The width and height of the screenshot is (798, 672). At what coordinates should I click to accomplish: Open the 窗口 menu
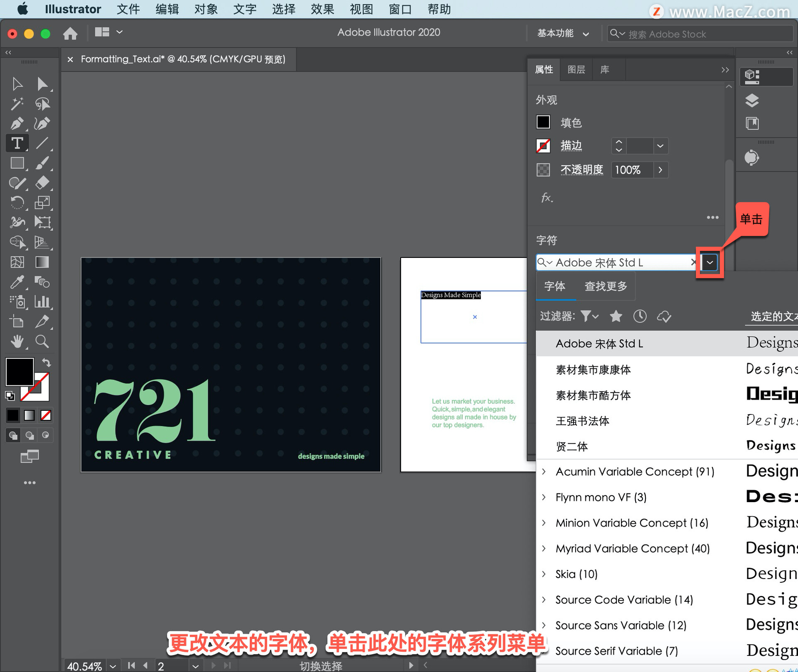400,9
